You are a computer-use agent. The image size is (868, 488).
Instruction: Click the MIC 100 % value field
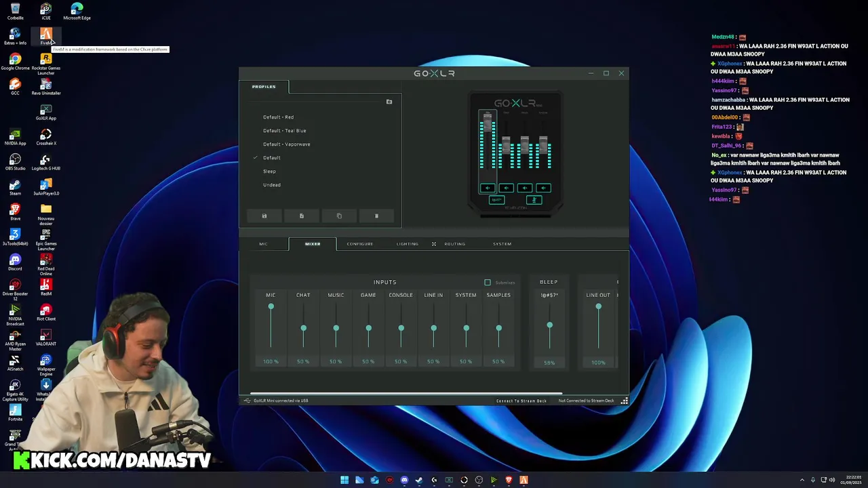(x=271, y=362)
